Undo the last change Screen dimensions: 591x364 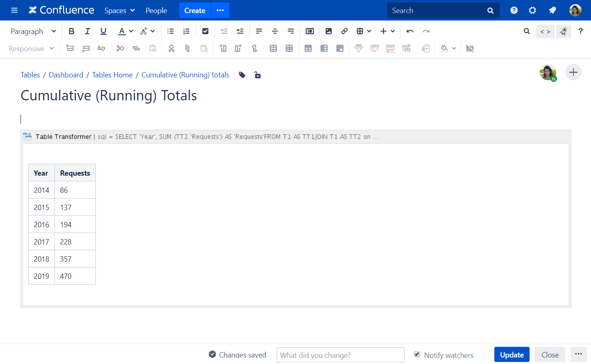pos(410,31)
